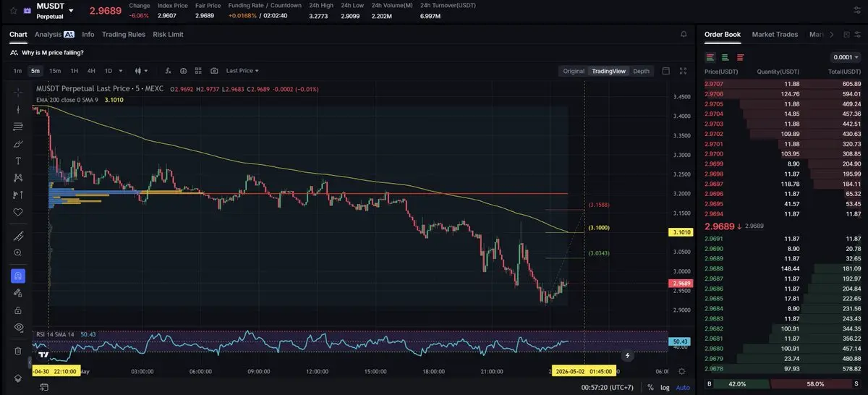Screen dimensions: 868x395
Task: Select the 1m timeframe
Action: (x=17, y=71)
